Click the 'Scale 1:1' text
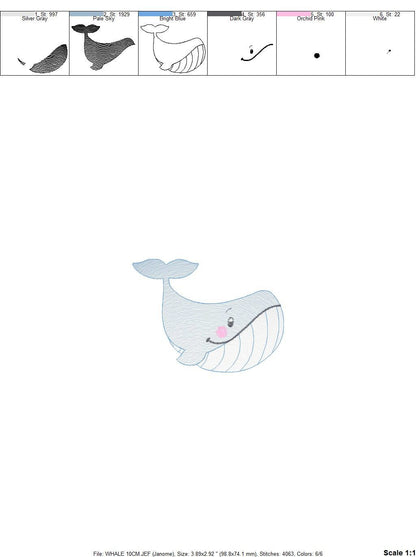 [x=399, y=552]
